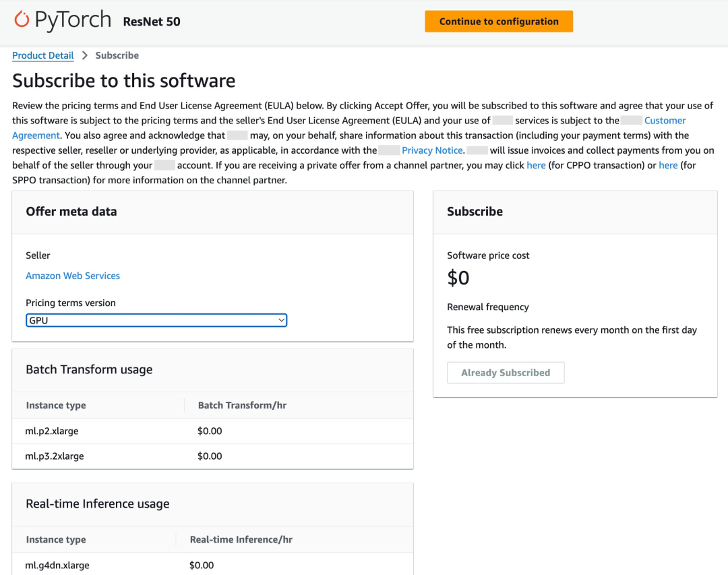This screenshot has height=575, width=728.
Task: Open the Customer Agreement link
Action: [665, 121]
